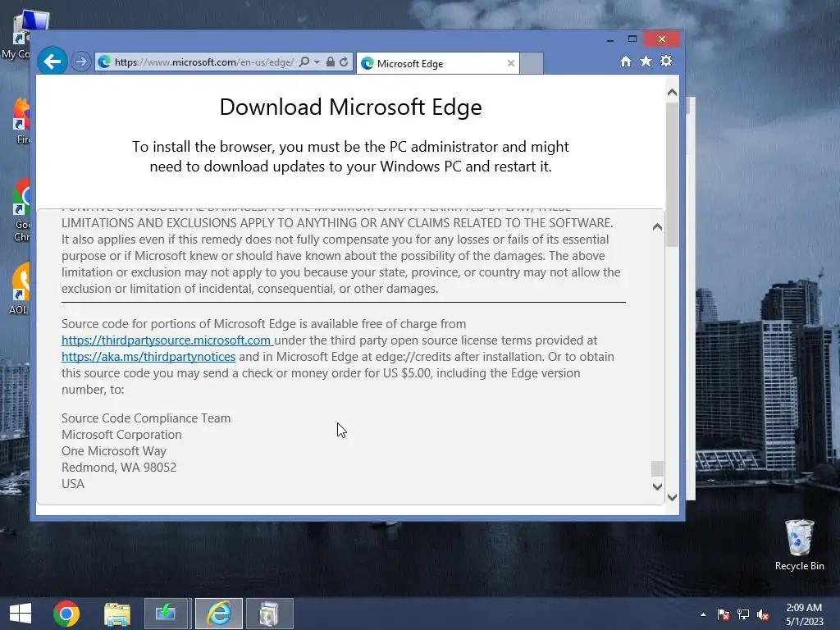Screen dimensions: 840x630
Task: Select the AOL desktop shortcut
Action: coord(21,288)
